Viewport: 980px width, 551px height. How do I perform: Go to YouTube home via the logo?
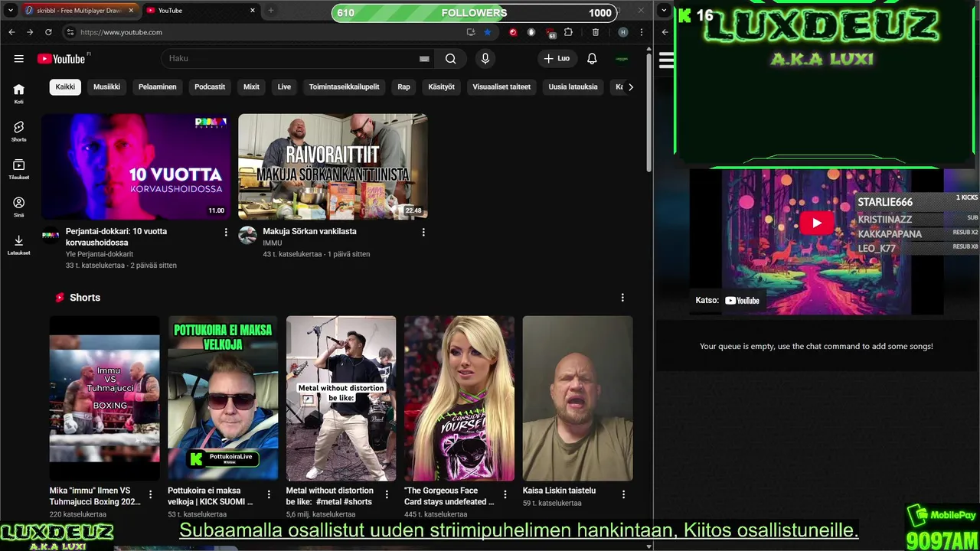(61, 59)
